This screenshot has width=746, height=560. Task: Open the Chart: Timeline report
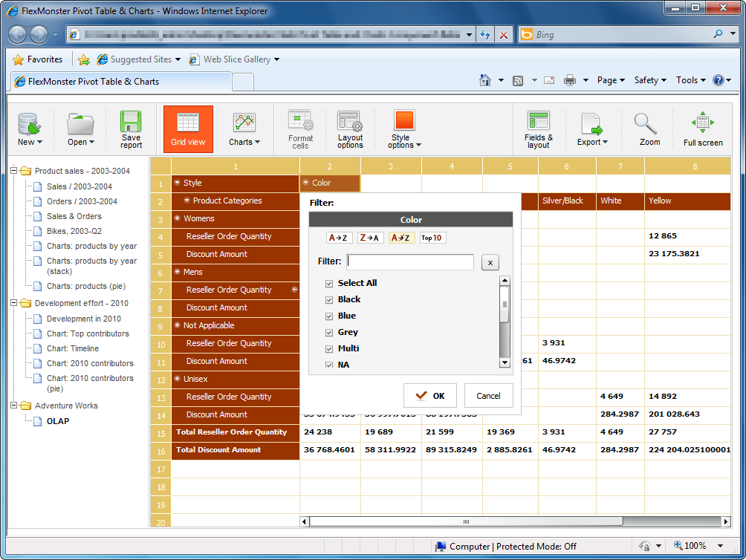(x=73, y=348)
